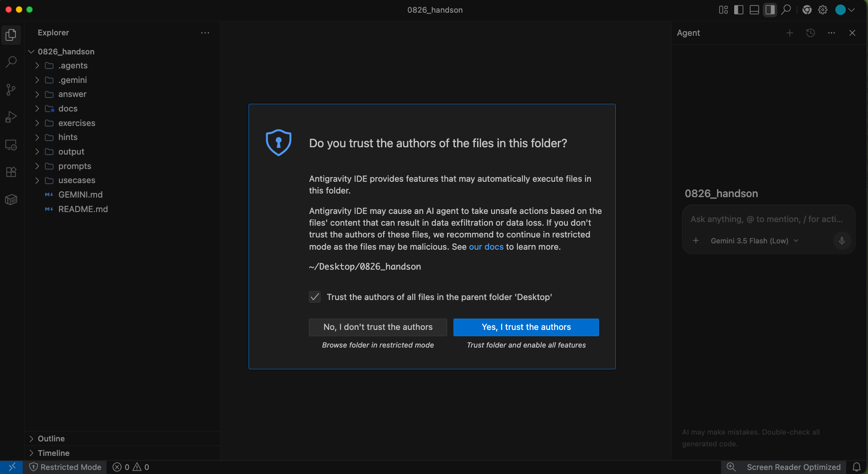868x474 pixels.
Task: Click Restricted Mode in status bar
Action: coord(65,467)
